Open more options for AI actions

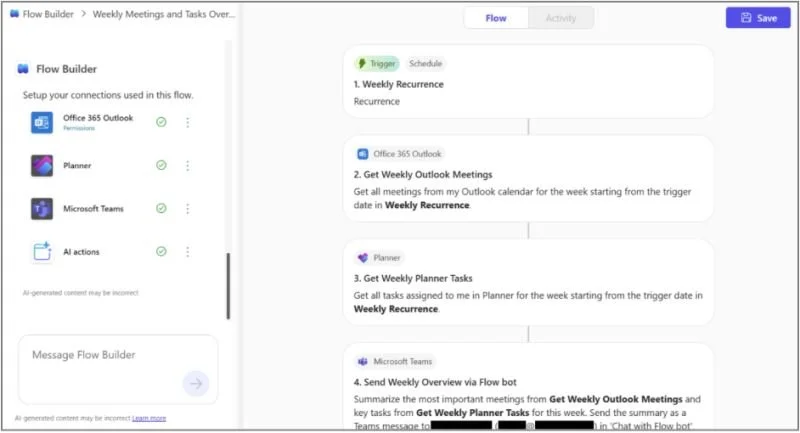[x=187, y=252]
